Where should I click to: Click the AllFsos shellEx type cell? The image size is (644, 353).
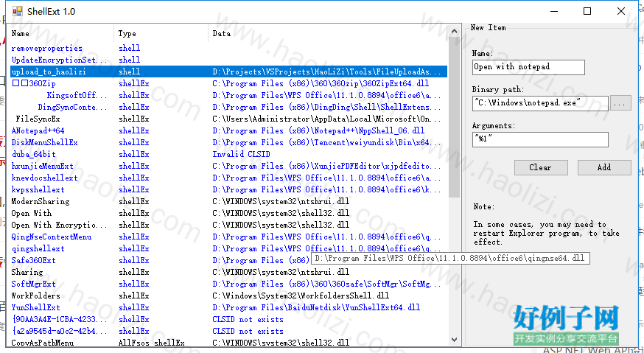(x=152, y=343)
